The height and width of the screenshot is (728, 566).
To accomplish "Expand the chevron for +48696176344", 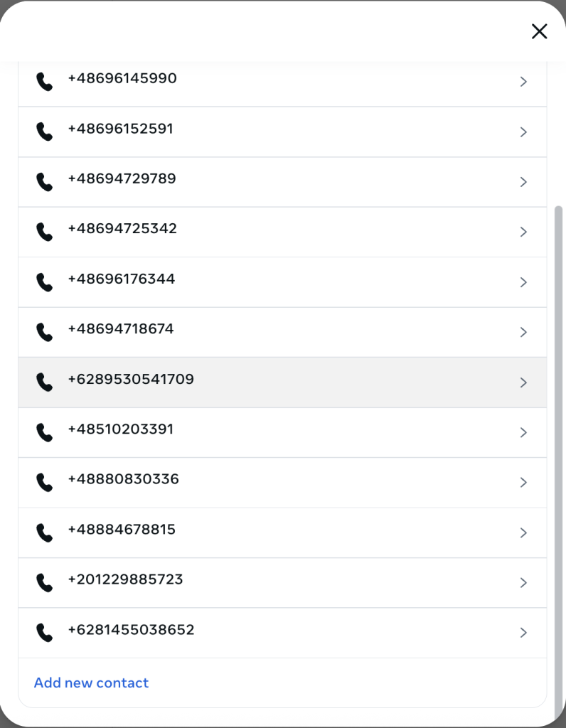I will point(523,282).
